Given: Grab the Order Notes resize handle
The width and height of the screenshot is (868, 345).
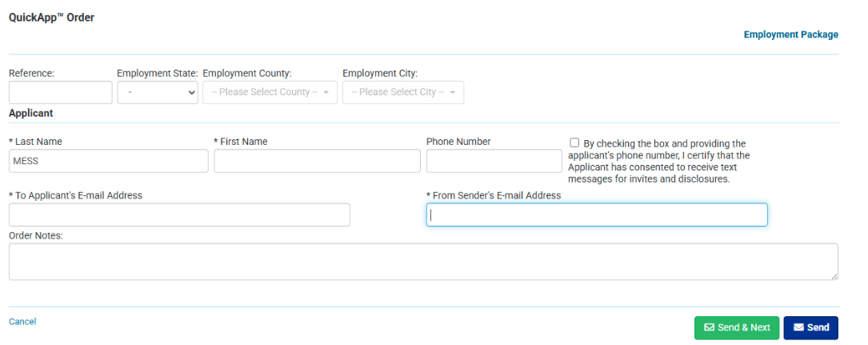Looking at the screenshot, I should tap(834, 276).
